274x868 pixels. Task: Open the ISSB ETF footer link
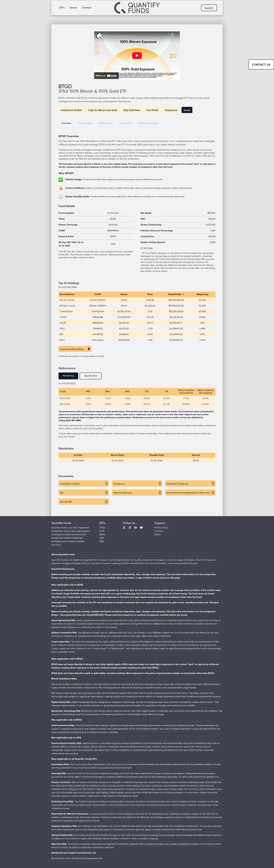tap(102, 538)
